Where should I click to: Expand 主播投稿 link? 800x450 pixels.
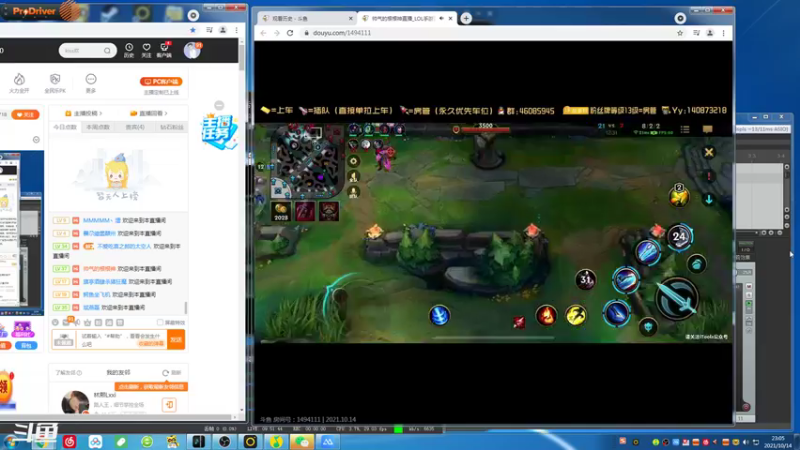(x=83, y=113)
